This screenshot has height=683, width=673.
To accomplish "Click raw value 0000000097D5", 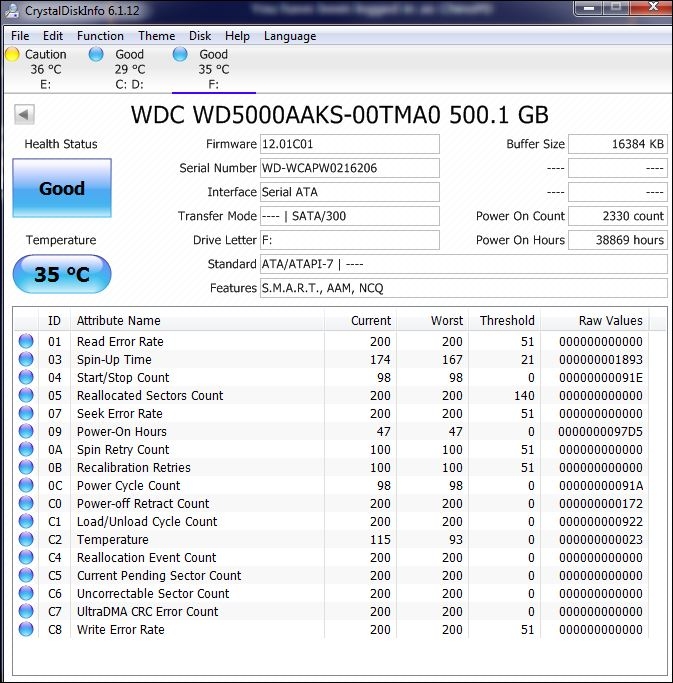I will [x=600, y=432].
